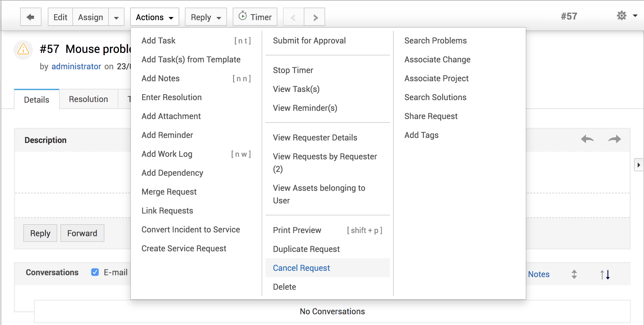644x325 pixels.
Task: Select Add Dependency
Action: (x=197, y=173)
